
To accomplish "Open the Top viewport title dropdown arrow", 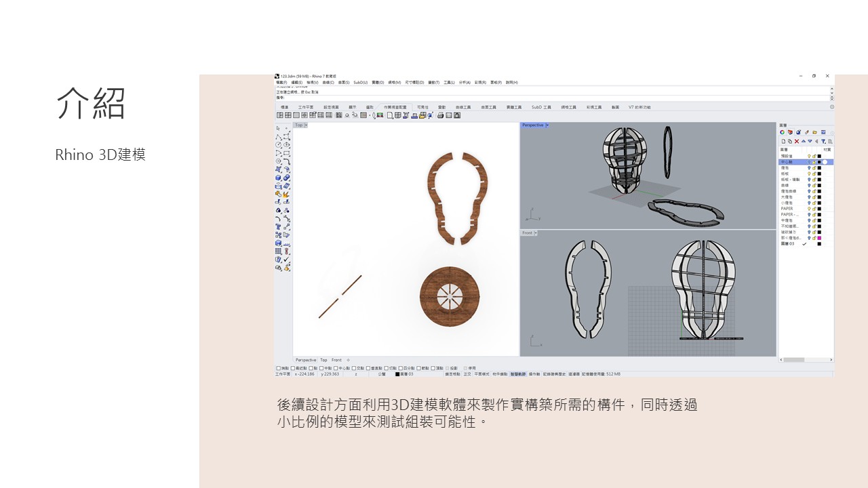I will tap(306, 125).
